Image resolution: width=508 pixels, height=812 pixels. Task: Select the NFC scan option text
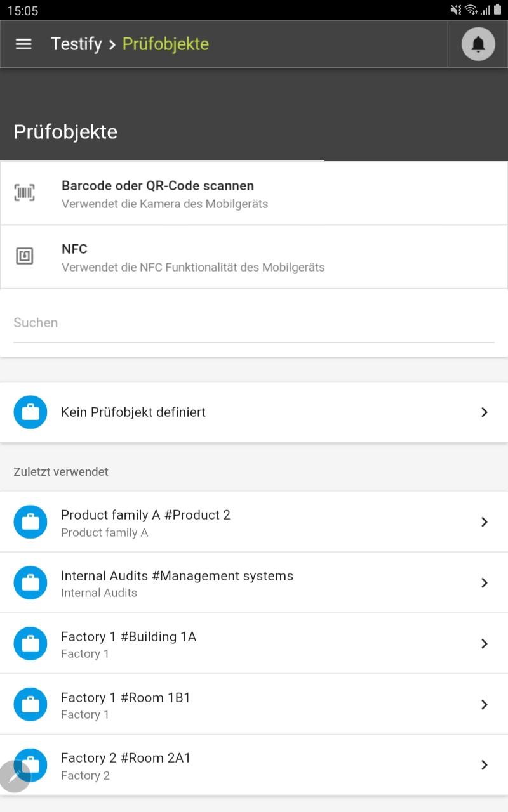coord(74,249)
